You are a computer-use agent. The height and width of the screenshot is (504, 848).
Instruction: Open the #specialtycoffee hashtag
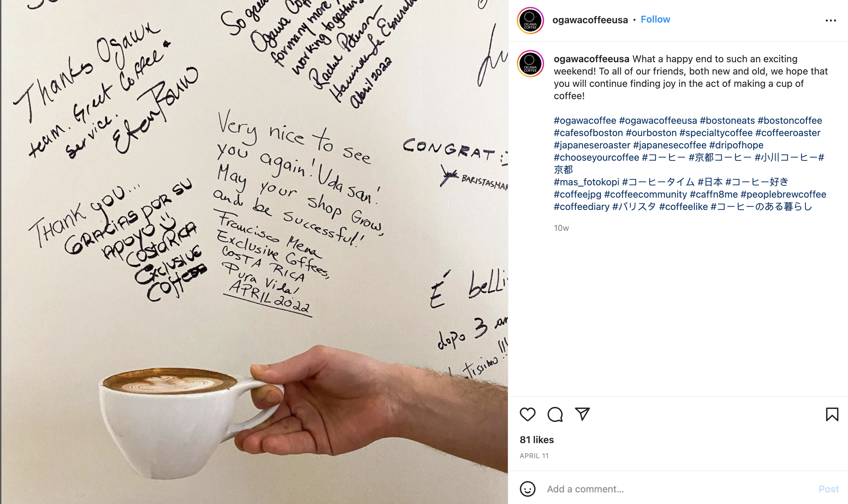tap(716, 133)
